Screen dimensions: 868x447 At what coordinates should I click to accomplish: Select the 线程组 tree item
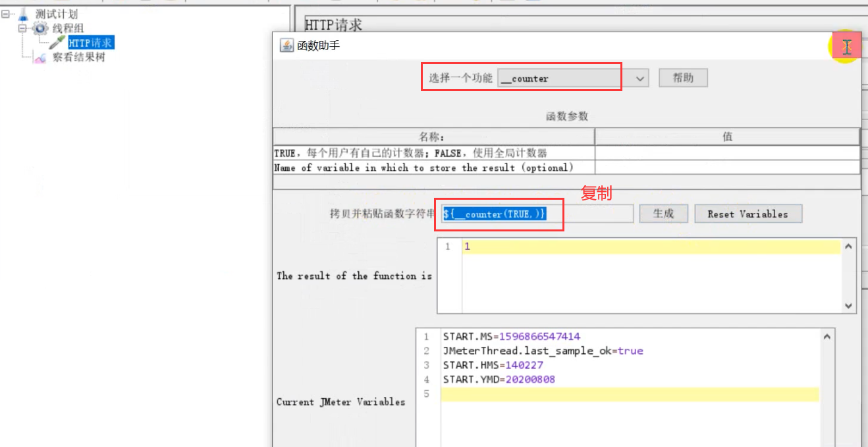coord(68,28)
